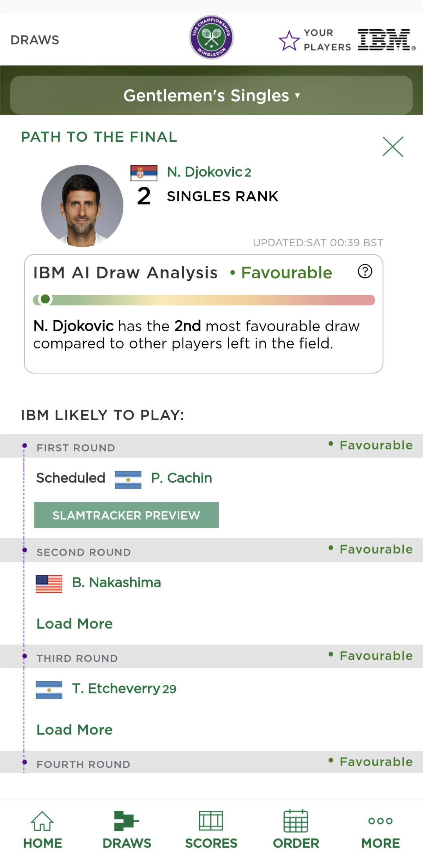Load more second round opponents

(74, 624)
